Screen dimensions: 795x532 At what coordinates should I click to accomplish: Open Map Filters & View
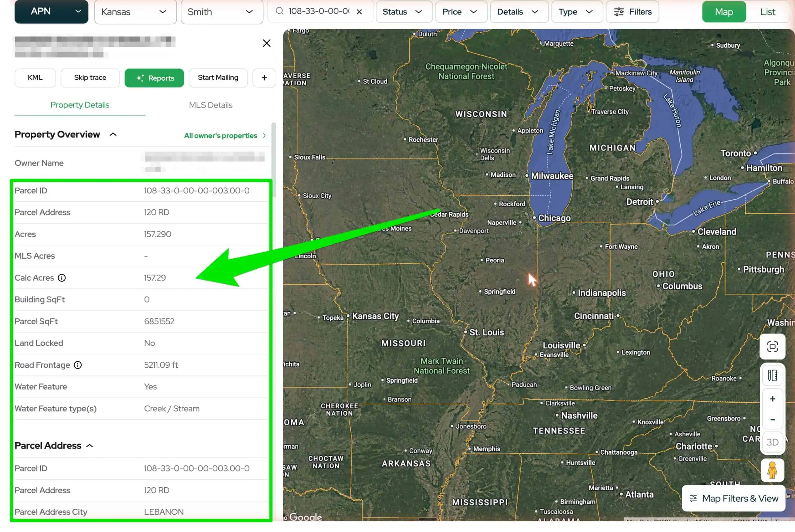(x=734, y=498)
